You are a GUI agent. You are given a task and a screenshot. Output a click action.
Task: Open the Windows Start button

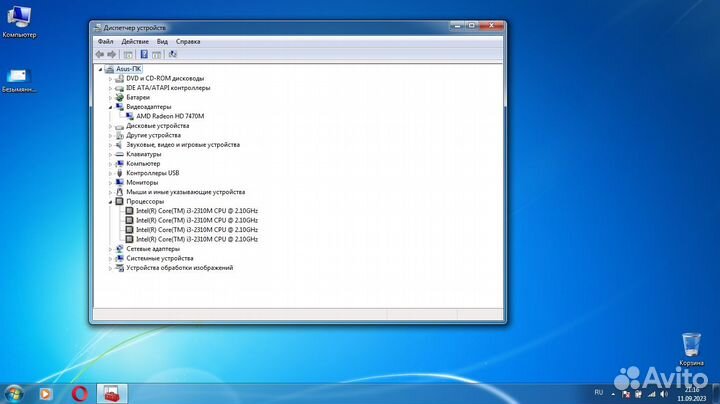click(13, 394)
